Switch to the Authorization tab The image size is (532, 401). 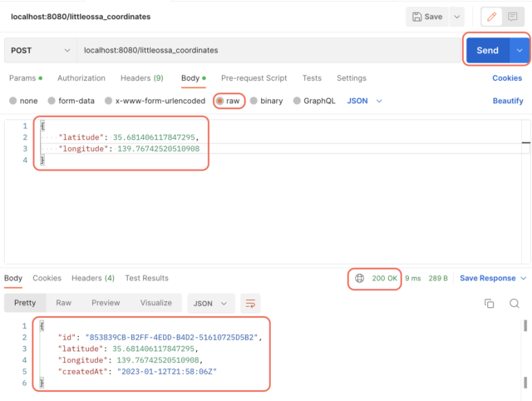click(x=81, y=78)
